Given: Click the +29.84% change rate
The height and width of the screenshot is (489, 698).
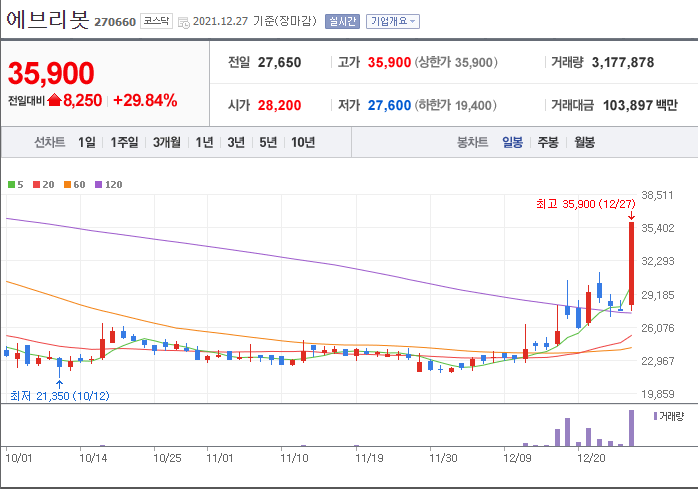Looking at the screenshot, I should pos(145,100).
